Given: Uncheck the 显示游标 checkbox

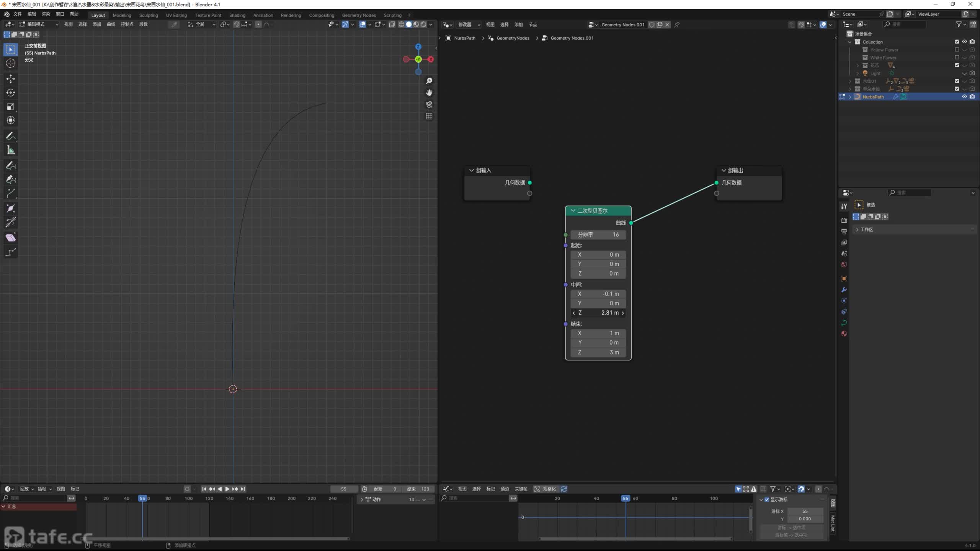Looking at the screenshot, I should point(767,499).
